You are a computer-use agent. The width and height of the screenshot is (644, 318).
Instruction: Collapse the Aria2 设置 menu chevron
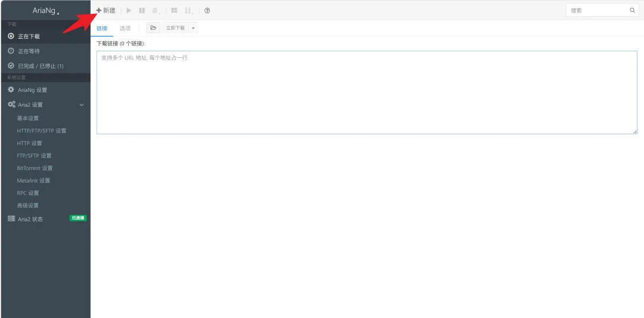tap(81, 105)
